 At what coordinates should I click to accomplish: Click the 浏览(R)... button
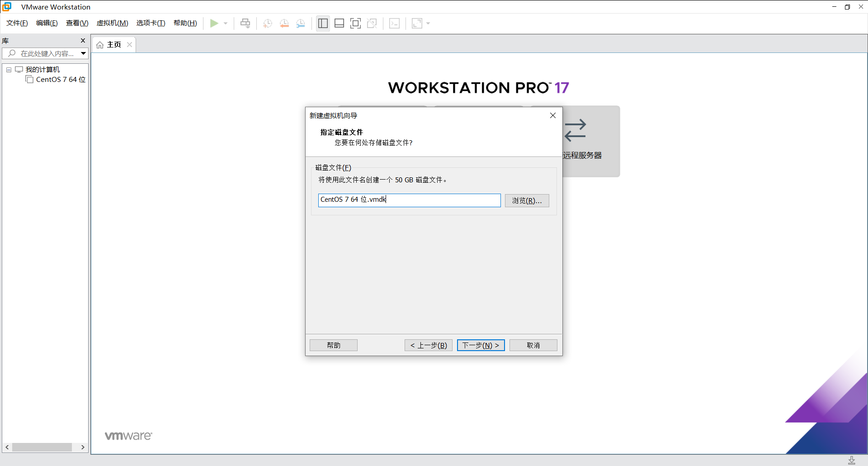click(x=527, y=200)
